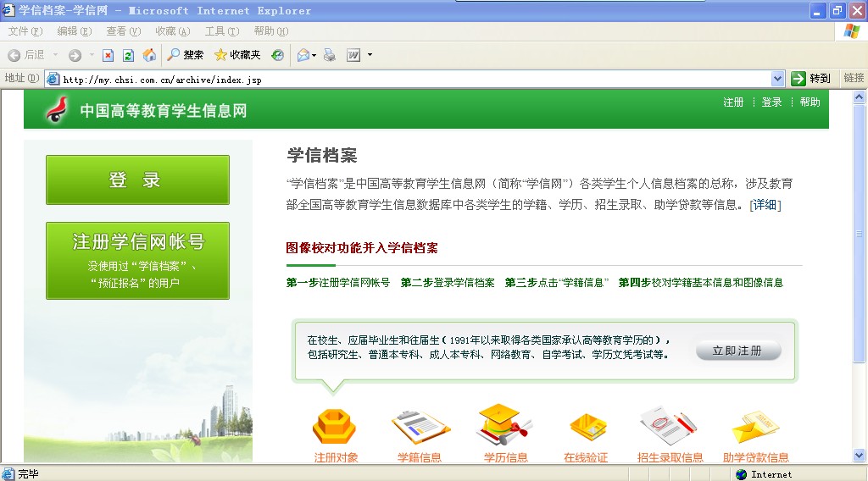Open the 帮助 link in green header
The image size is (868, 481).
coord(810,102)
